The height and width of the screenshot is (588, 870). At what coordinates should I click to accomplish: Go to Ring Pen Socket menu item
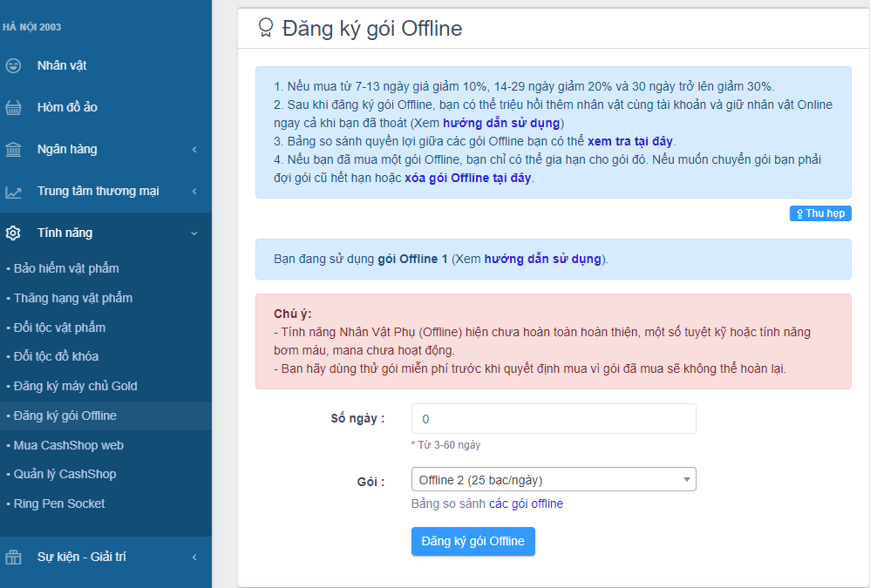click(58, 504)
